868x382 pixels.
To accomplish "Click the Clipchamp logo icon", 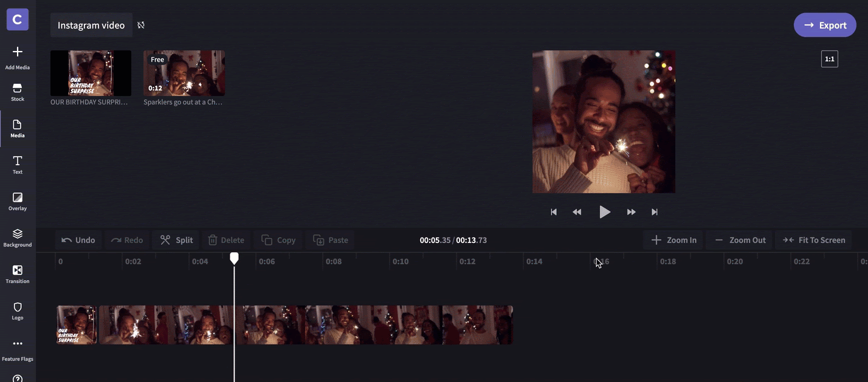I will 18,19.
